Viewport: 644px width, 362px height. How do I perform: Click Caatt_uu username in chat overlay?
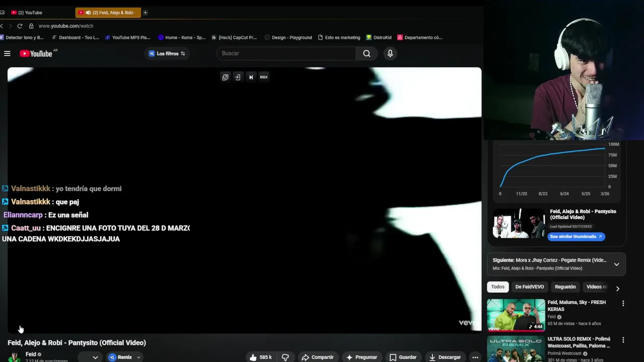(x=26, y=228)
